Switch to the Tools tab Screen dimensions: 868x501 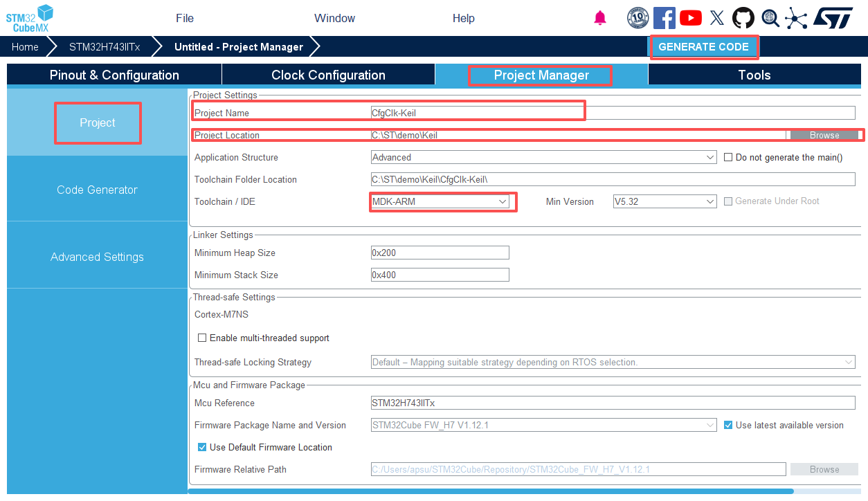pos(754,75)
